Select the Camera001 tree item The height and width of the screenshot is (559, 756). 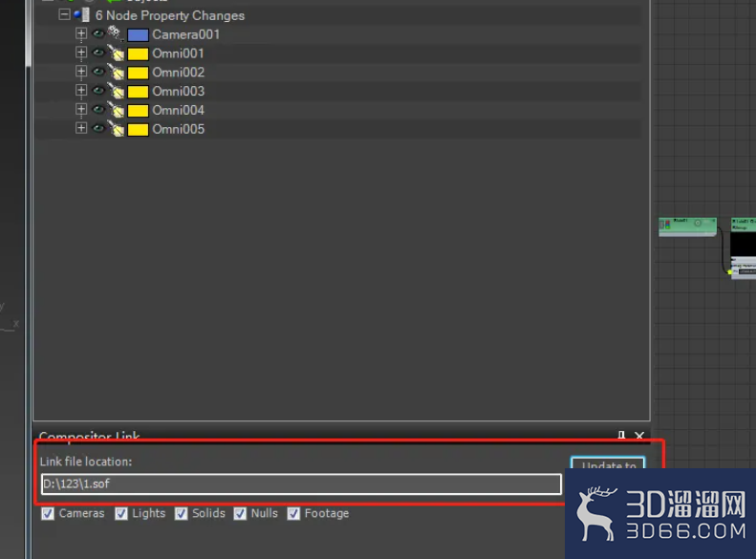186,34
